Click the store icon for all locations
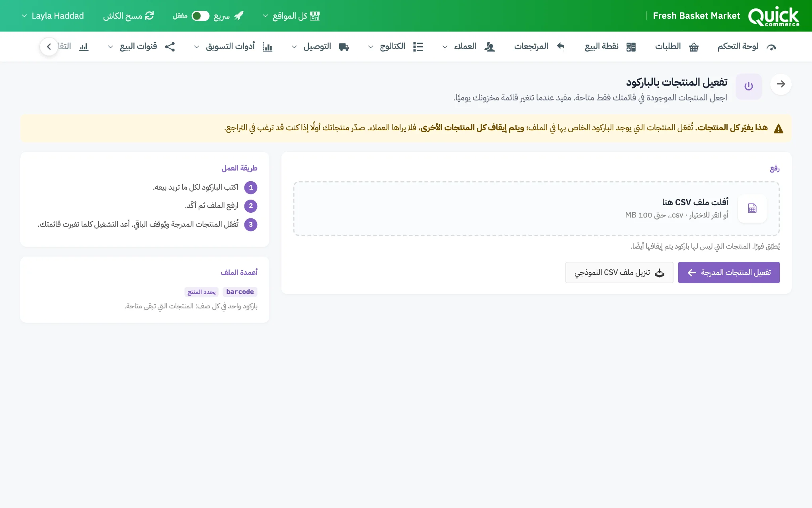This screenshot has height=508, width=812. pyautogui.click(x=315, y=16)
